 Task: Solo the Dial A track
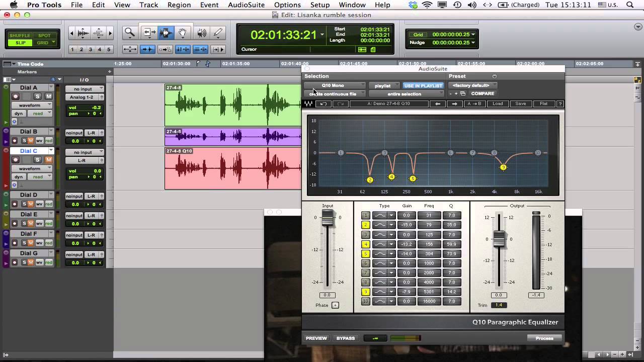37,96
